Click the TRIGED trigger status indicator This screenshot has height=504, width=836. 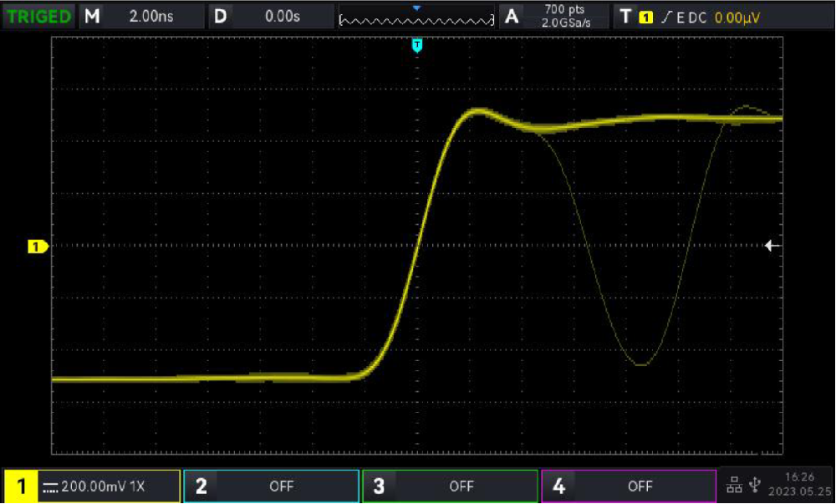(x=38, y=16)
